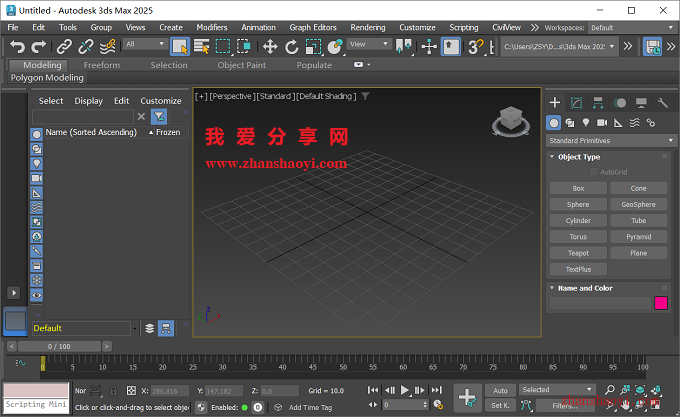The width and height of the screenshot is (680, 417).
Task: Click the Play Animation button
Action: 405,390
